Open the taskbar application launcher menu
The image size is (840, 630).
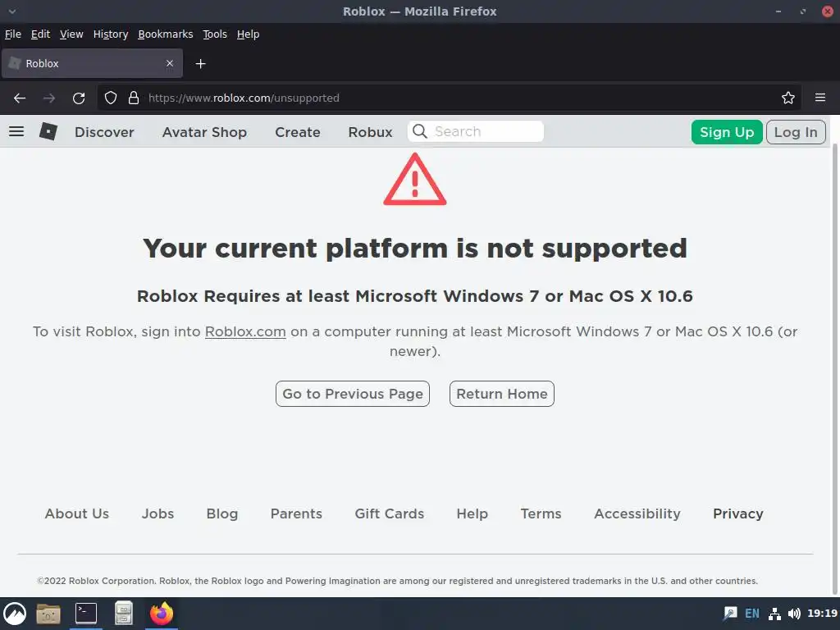[x=15, y=614]
